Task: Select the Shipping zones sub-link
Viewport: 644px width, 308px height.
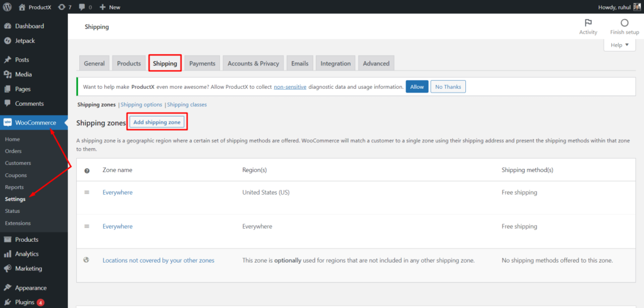Action: (96, 105)
